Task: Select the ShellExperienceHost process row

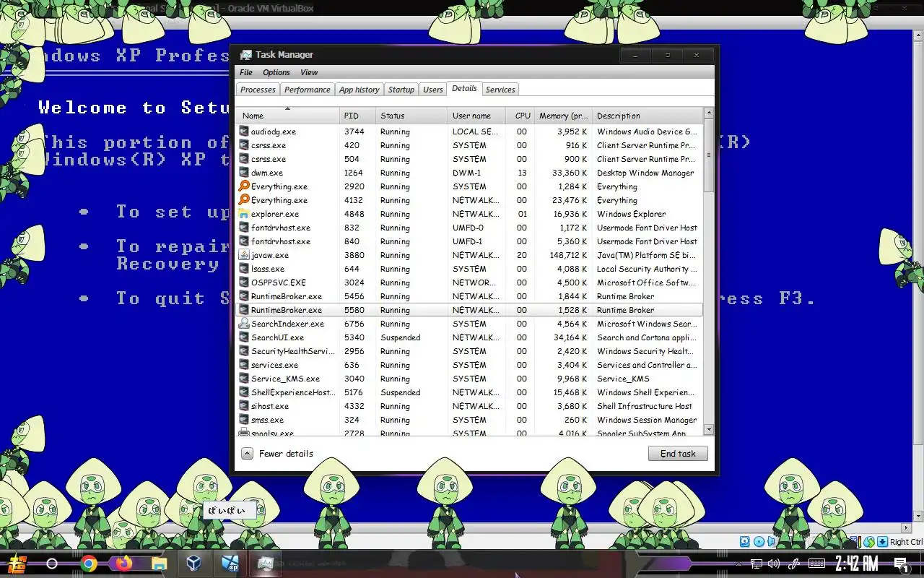Action: click(x=469, y=392)
